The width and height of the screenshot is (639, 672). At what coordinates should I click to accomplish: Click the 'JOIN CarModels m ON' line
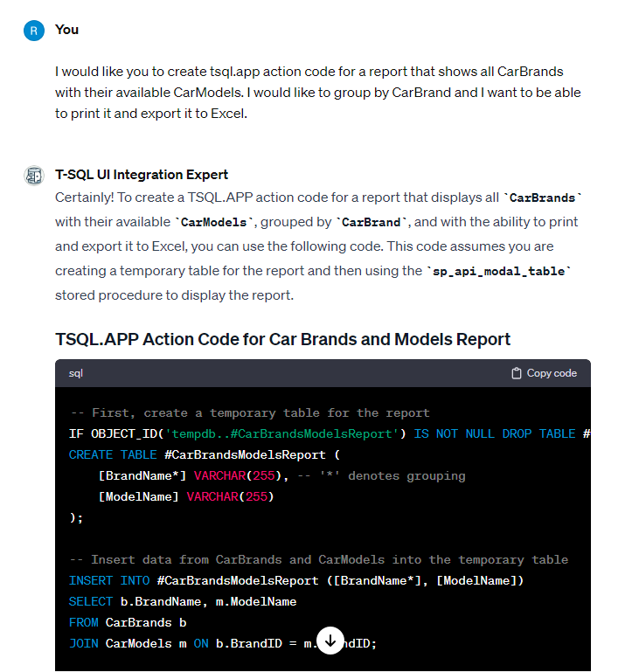click(222, 644)
